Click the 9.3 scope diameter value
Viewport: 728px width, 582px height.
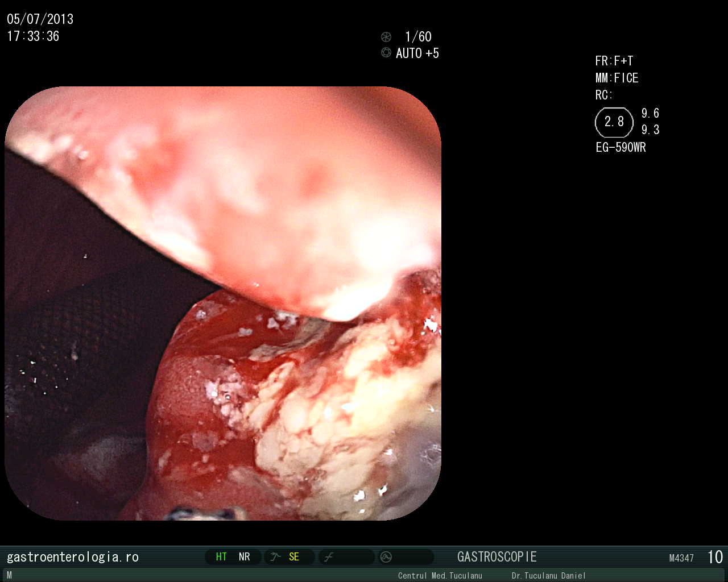point(651,130)
